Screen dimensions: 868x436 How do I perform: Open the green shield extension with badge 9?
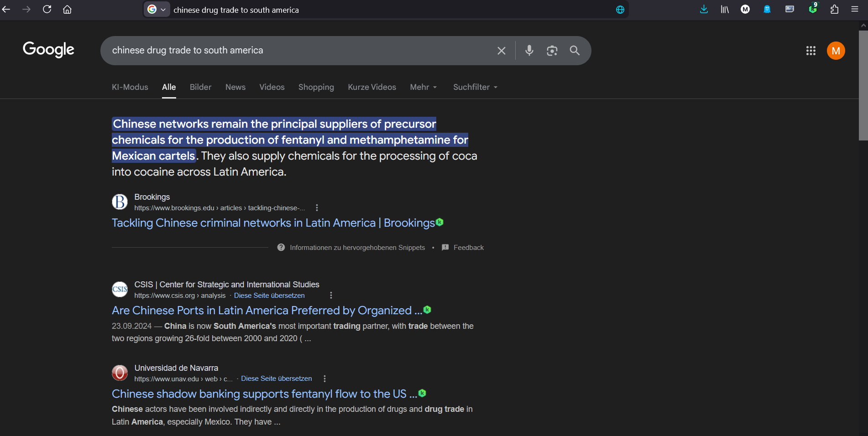(x=813, y=9)
